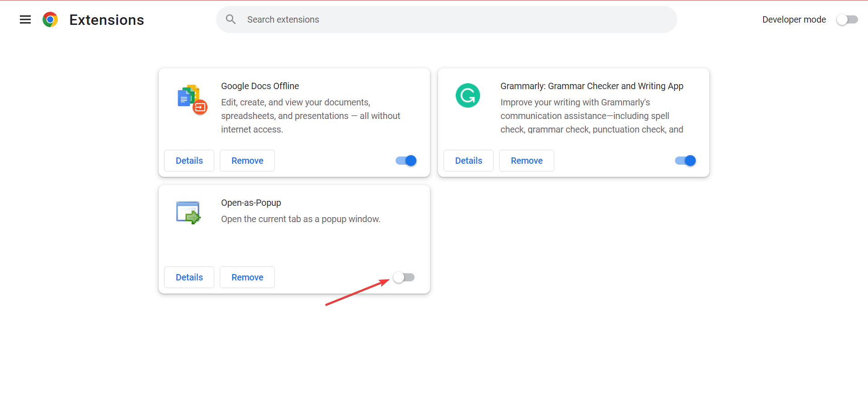Click the search magnifier icon
Screen dimensions: 868x408
pyautogui.click(x=231, y=19)
